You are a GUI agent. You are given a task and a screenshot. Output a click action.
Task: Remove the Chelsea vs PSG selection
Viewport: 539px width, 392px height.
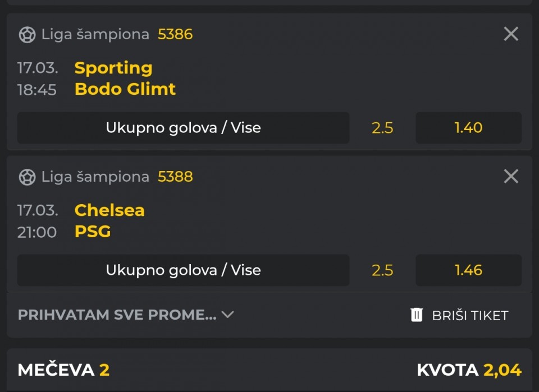point(511,177)
